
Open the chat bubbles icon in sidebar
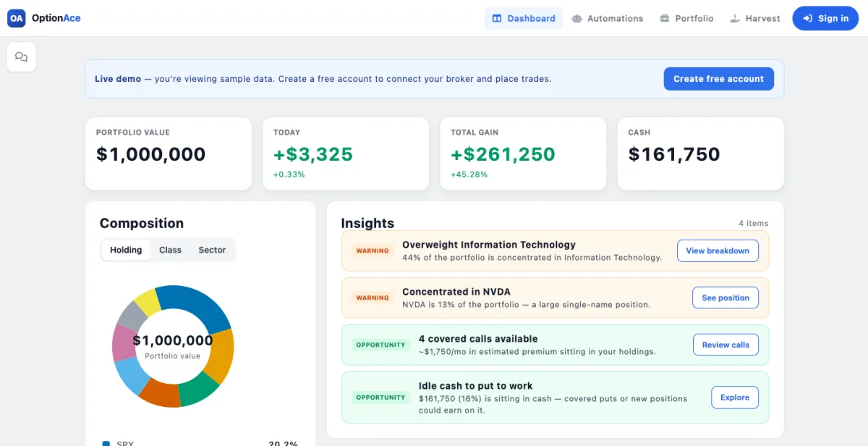click(21, 56)
